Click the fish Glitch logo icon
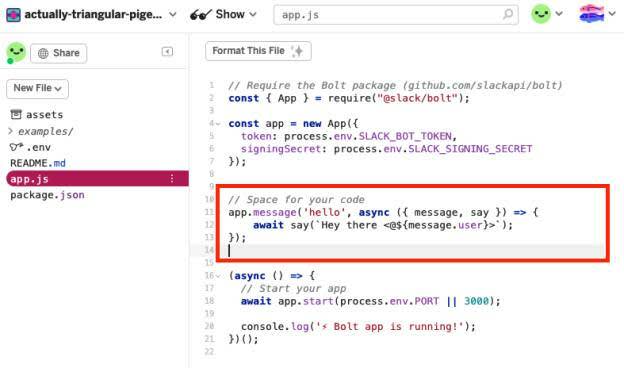Image resolution: width=624 pixels, height=368 pixels. coord(591,14)
